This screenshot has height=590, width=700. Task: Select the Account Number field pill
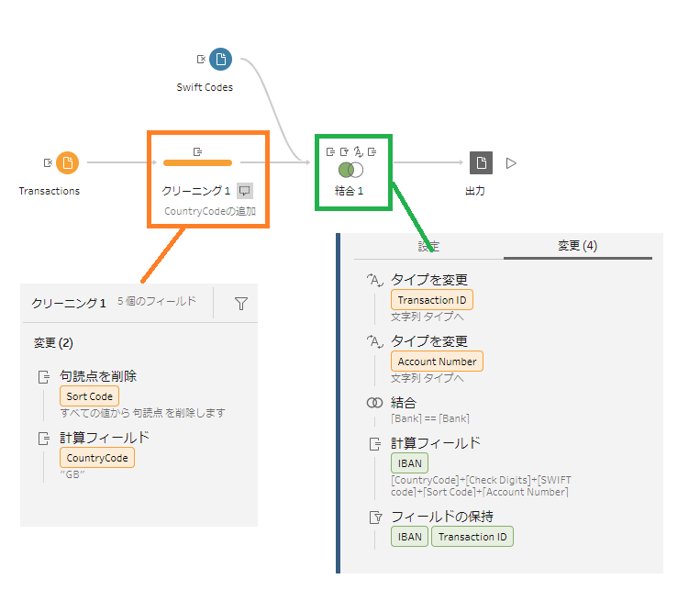tap(437, 362)
